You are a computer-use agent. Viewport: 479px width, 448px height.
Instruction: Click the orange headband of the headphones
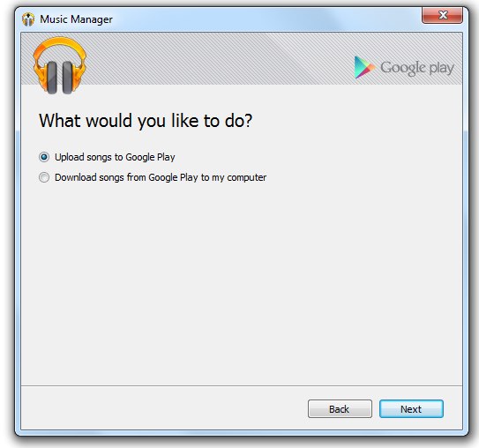tap(60, 48)
